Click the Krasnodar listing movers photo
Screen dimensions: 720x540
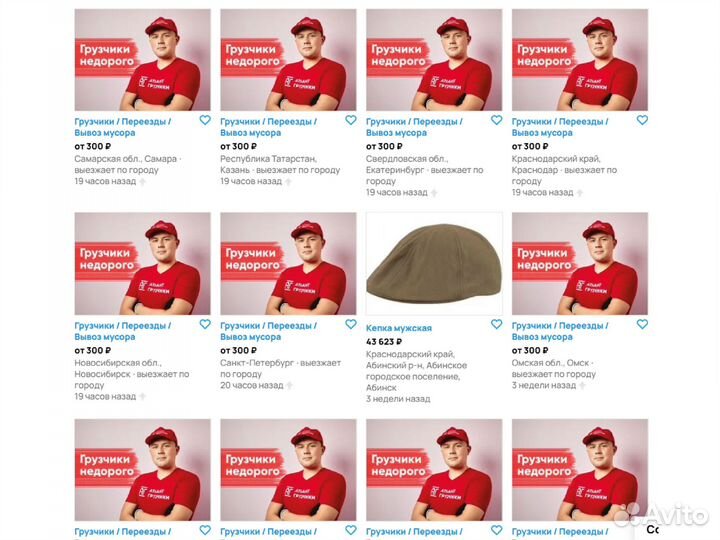click(580, 60)
